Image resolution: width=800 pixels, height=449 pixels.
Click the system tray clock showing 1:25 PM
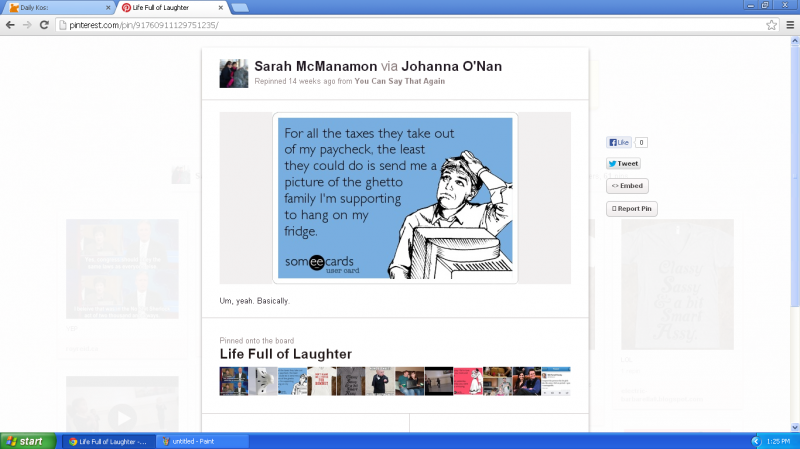(x=778, y=441)
